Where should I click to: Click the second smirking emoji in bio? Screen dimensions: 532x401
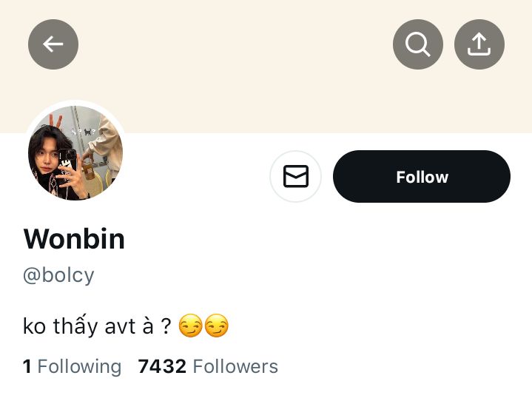tap(216, 326)
